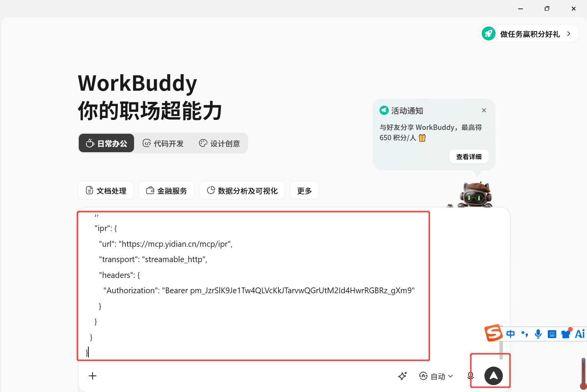The width and height of the screenshot is (587, 392).
Task: Click the Sogou toolbar microphone icon
Action: [x=538, y=334]
